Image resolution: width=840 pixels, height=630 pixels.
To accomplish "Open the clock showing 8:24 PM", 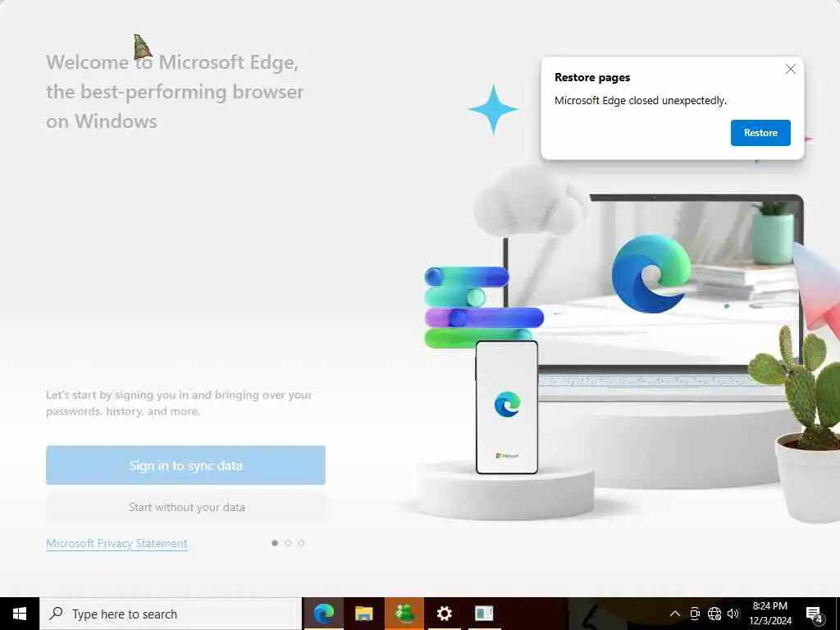I will 769,614.
